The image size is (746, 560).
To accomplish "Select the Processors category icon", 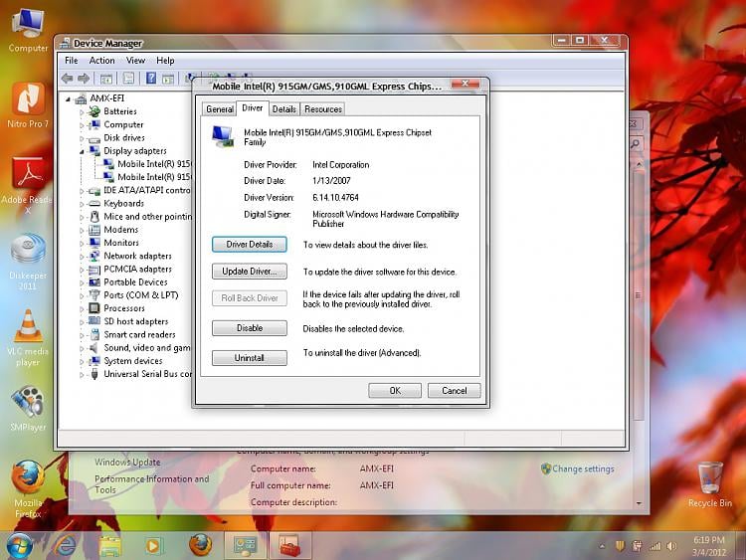I will click(94, 308).
